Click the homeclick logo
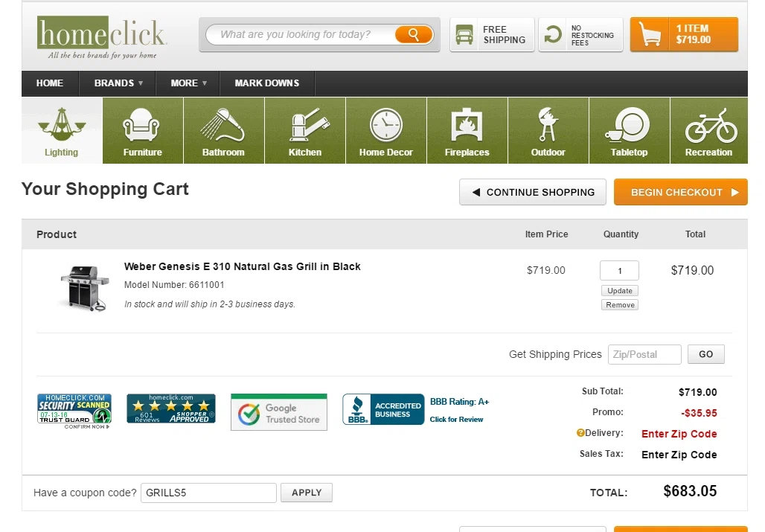765x532 pixels. click(x=101, y=37)
